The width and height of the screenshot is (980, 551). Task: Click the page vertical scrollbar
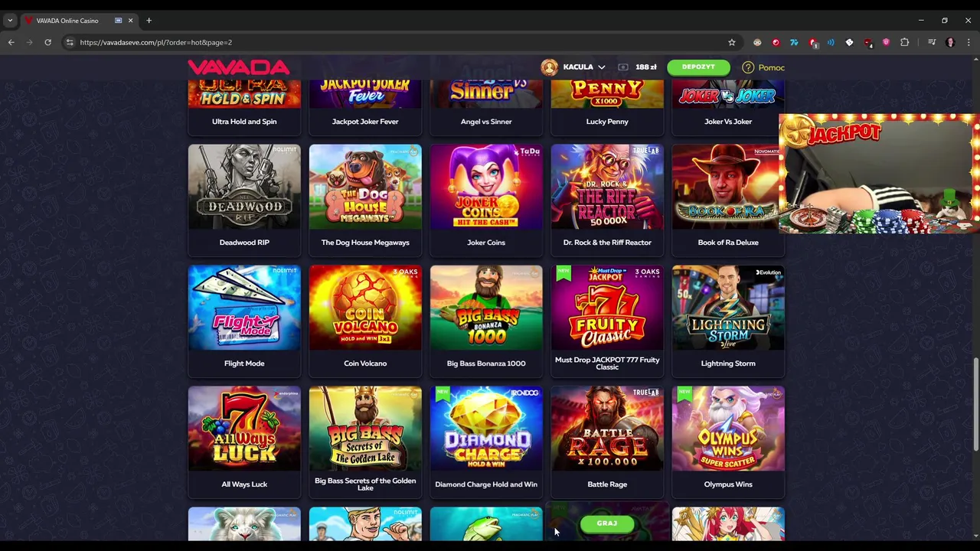coord(975,404)
